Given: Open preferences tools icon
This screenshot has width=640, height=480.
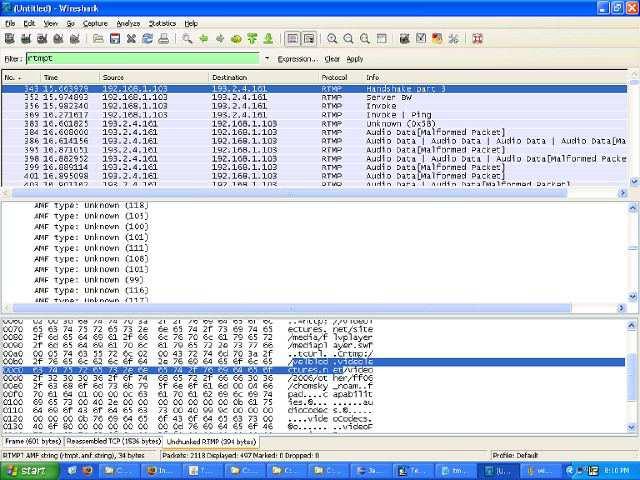Looking at the screenshot, I should pyautogui.click(x=453, y=39).
